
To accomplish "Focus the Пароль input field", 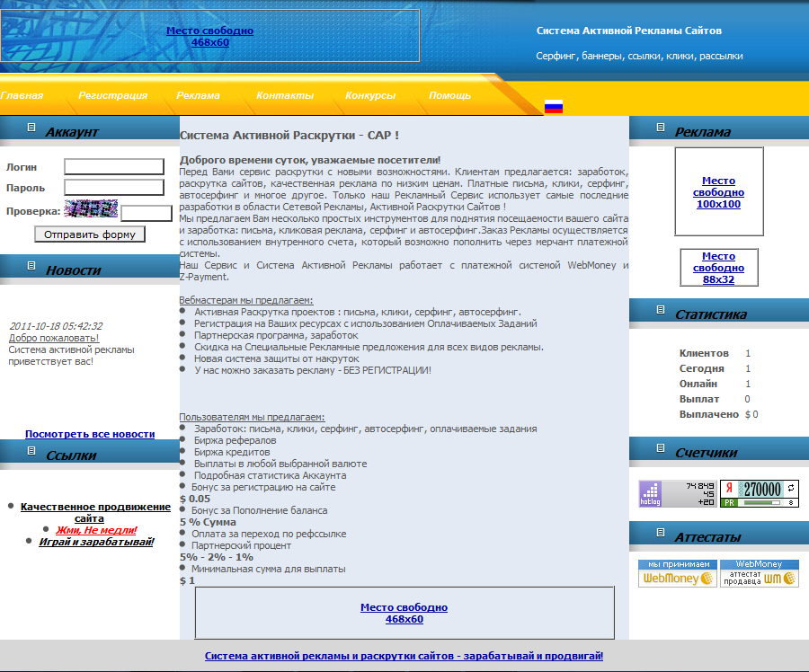I will (x=114, y=187).
